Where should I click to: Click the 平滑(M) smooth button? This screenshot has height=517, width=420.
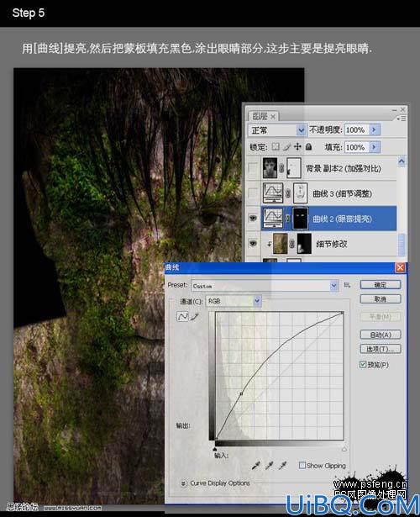[x=381, y=317]
